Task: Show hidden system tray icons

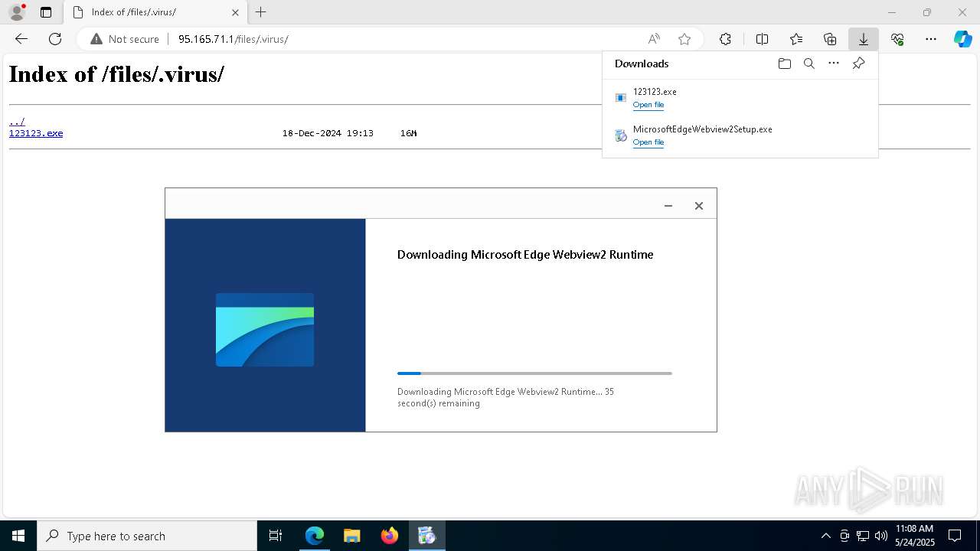Action: [x=825, y=536]
